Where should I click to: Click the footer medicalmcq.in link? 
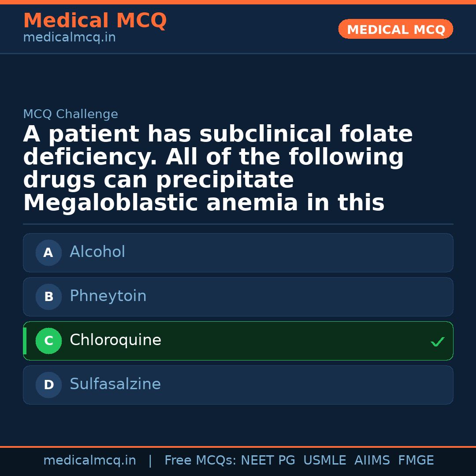tap(90, 460)
